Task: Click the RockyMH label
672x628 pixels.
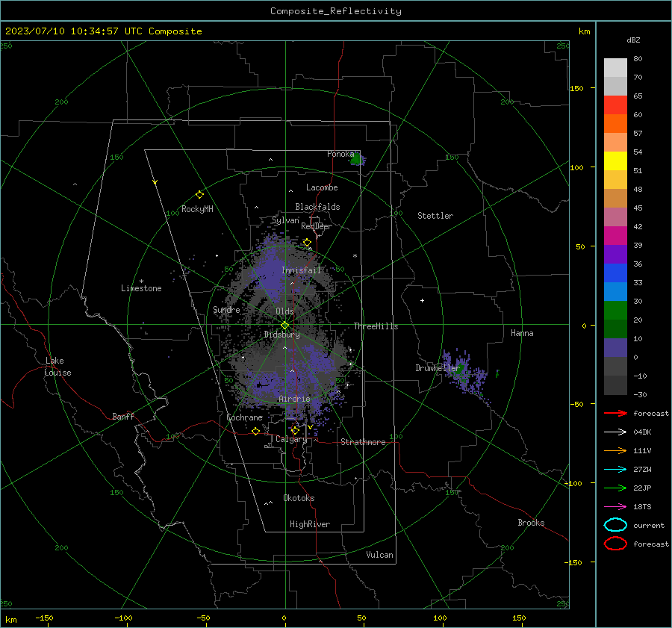Action: 197,209
